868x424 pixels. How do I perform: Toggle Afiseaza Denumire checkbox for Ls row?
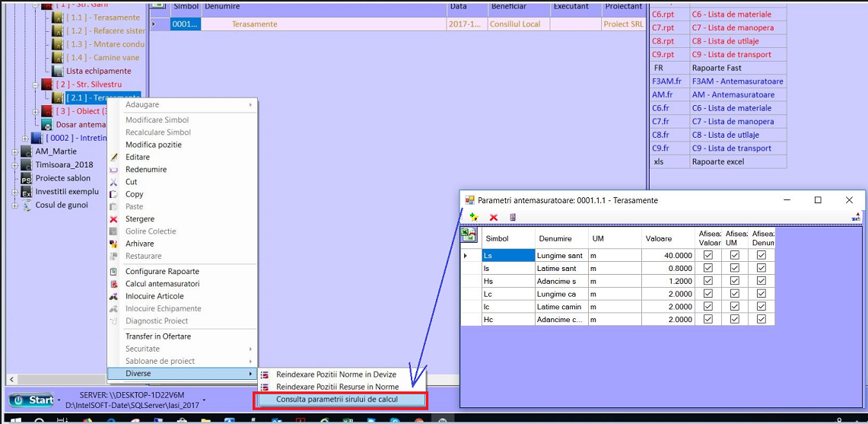761,256
